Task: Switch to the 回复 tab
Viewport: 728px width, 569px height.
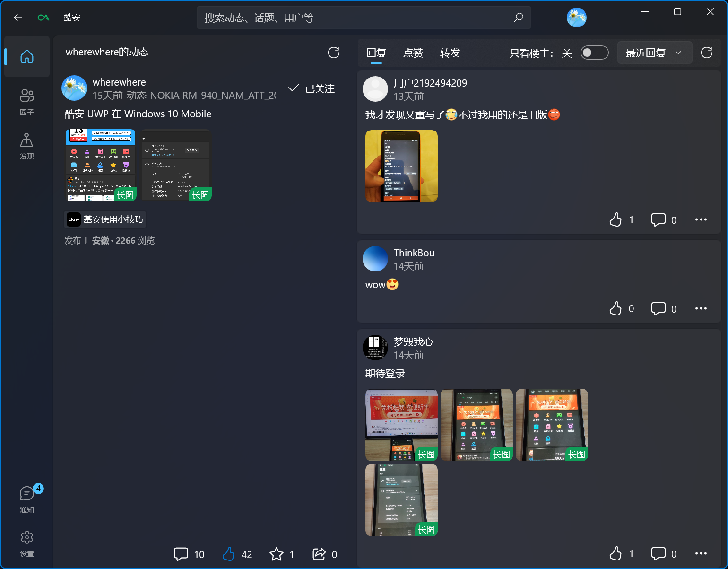Action: tap(376, 53)
